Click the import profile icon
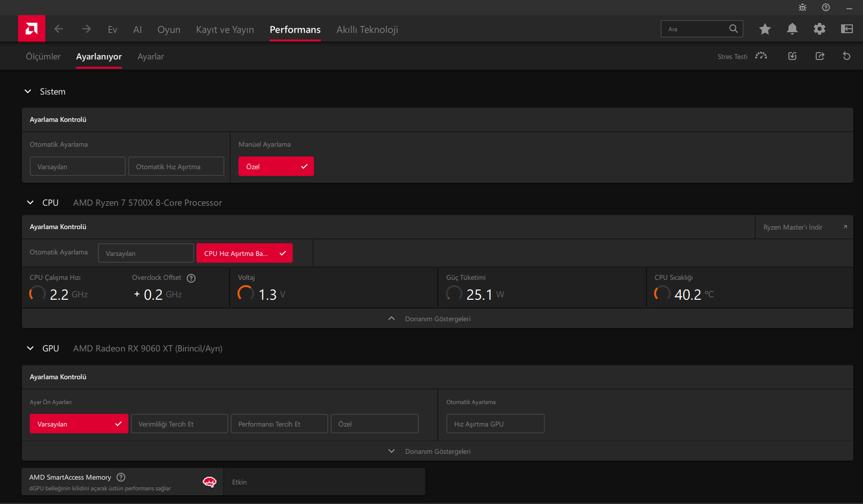 [792, 56]
